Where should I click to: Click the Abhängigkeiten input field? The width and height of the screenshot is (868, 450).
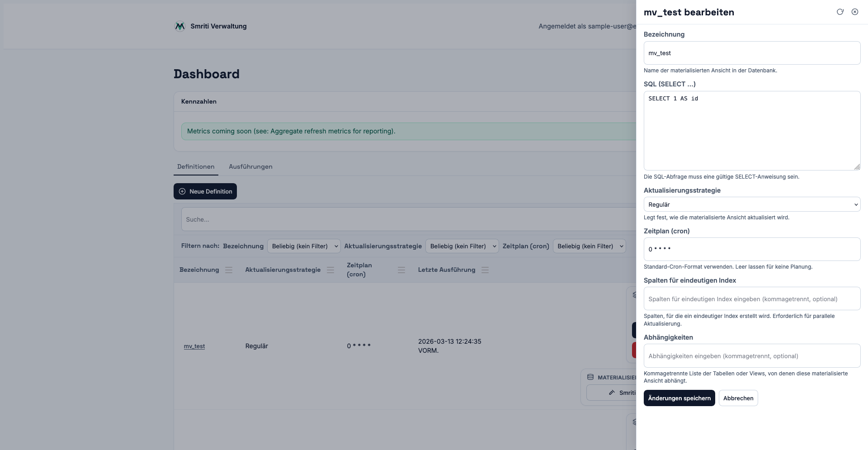tap(752, 356)
